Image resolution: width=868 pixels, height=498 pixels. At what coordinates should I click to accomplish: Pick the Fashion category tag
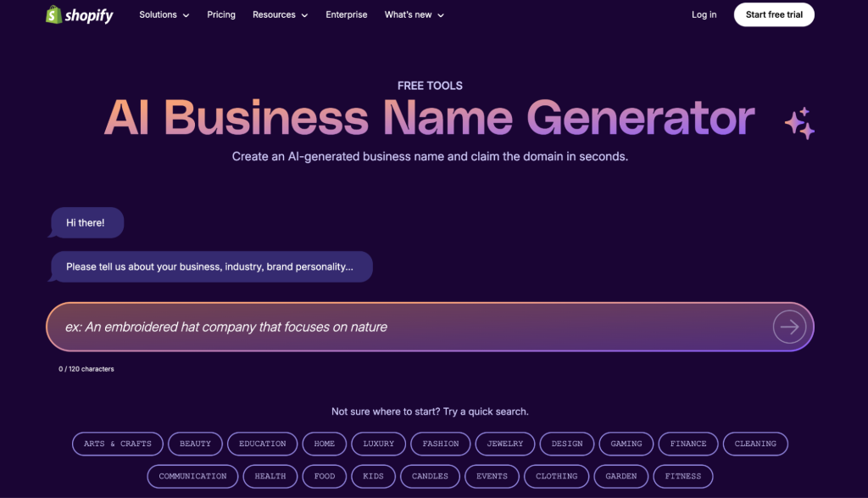[x=441, y=444]
